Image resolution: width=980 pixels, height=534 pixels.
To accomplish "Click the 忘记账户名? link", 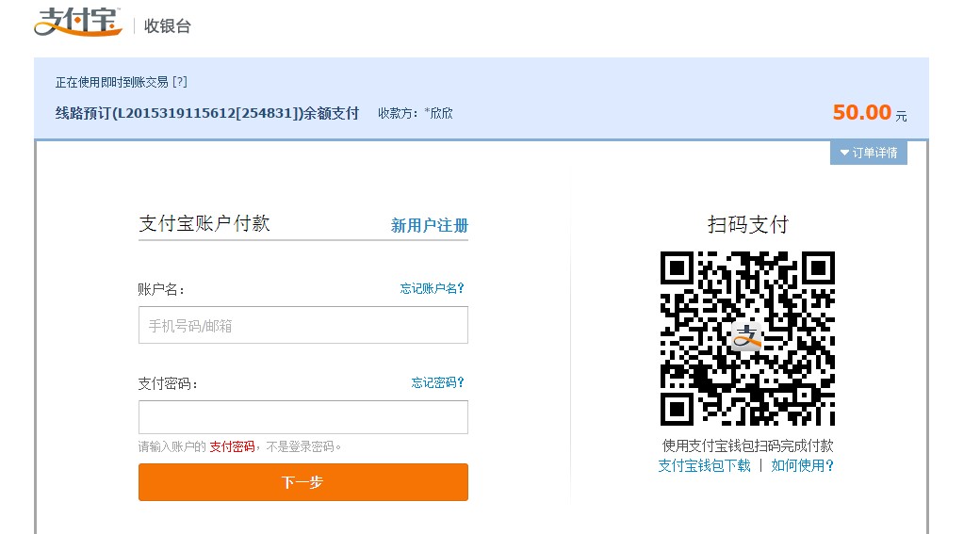I will [x=432, y=288].
